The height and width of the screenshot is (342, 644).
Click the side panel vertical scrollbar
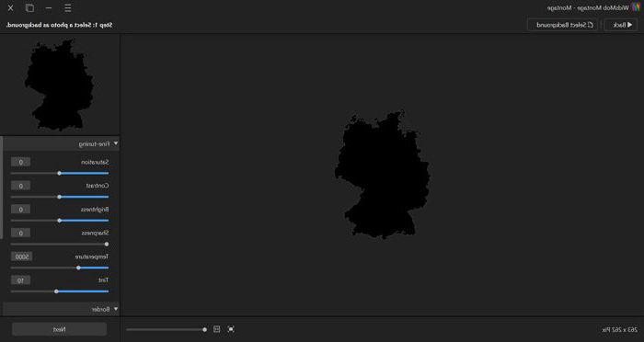[1, 188]
